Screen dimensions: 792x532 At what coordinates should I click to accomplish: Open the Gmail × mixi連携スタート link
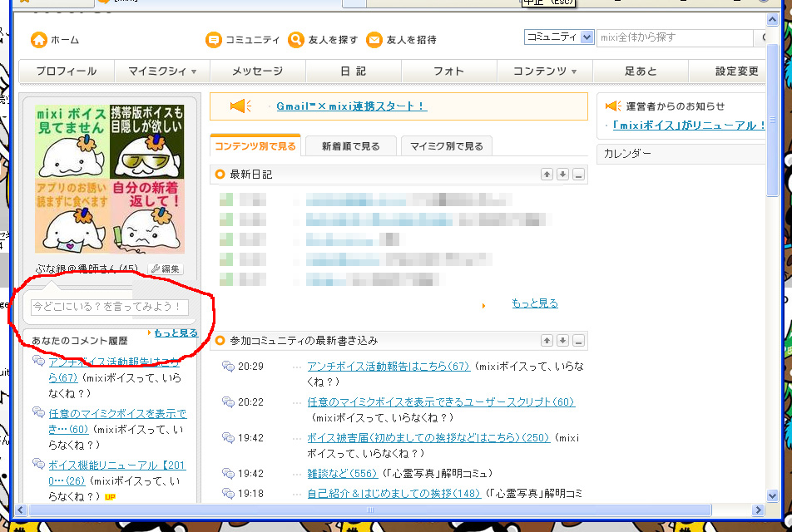pyautogui.click(x=352, y=106)
